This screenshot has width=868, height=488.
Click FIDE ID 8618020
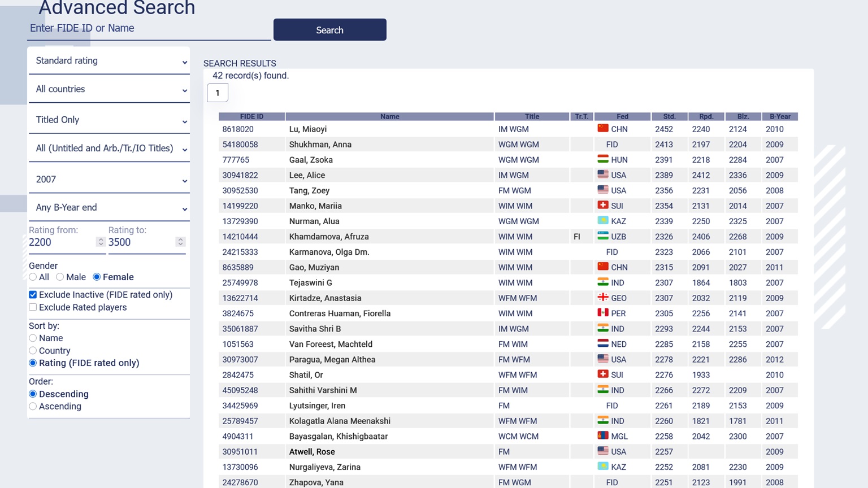pyautogui.click(x=238, y=129)
